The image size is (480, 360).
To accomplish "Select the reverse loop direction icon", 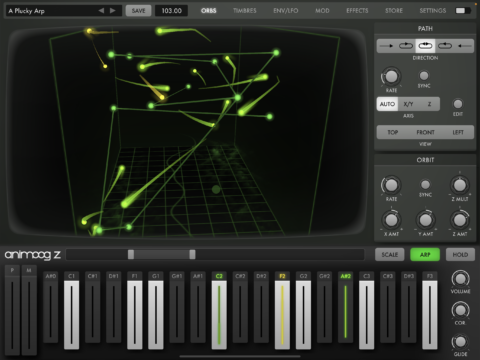I will click(445, 46).
